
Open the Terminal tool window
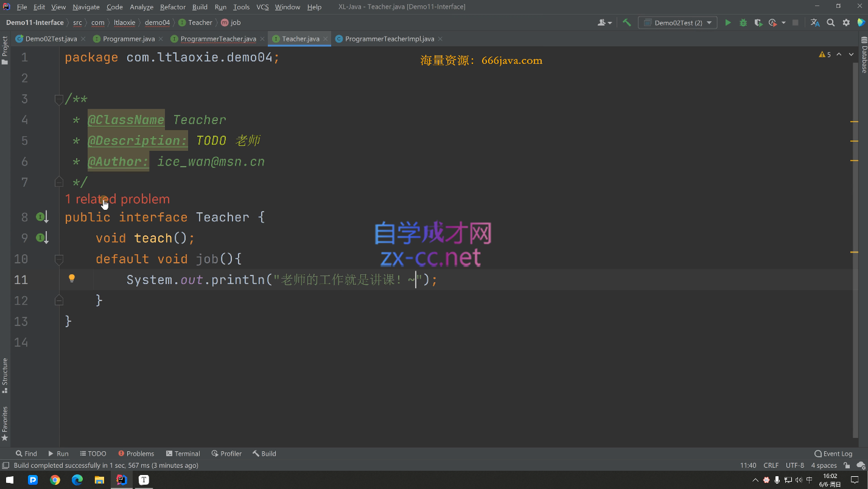[x=183, y=454]
